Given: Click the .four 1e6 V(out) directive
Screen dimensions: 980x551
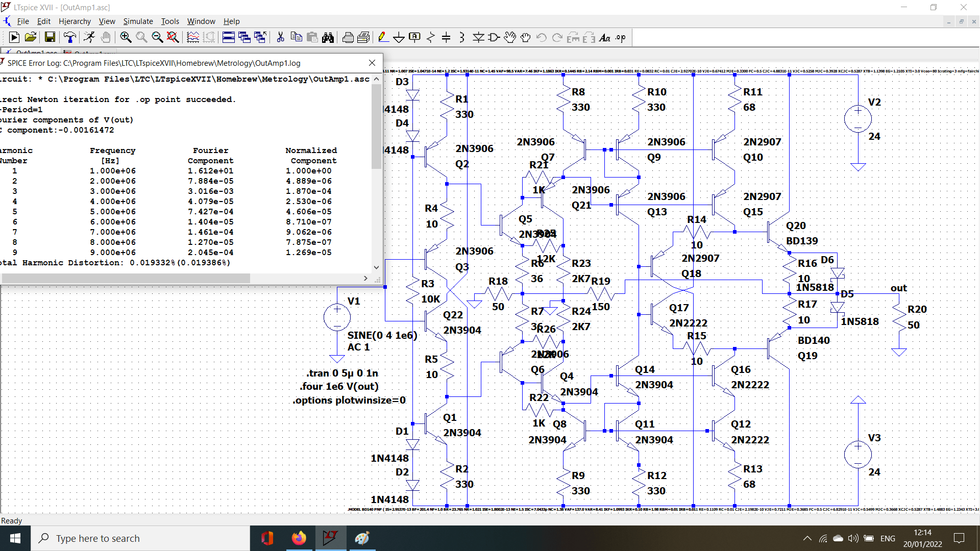Looking at the screenshot, I should pyautogui.click(x=339, y=387).
